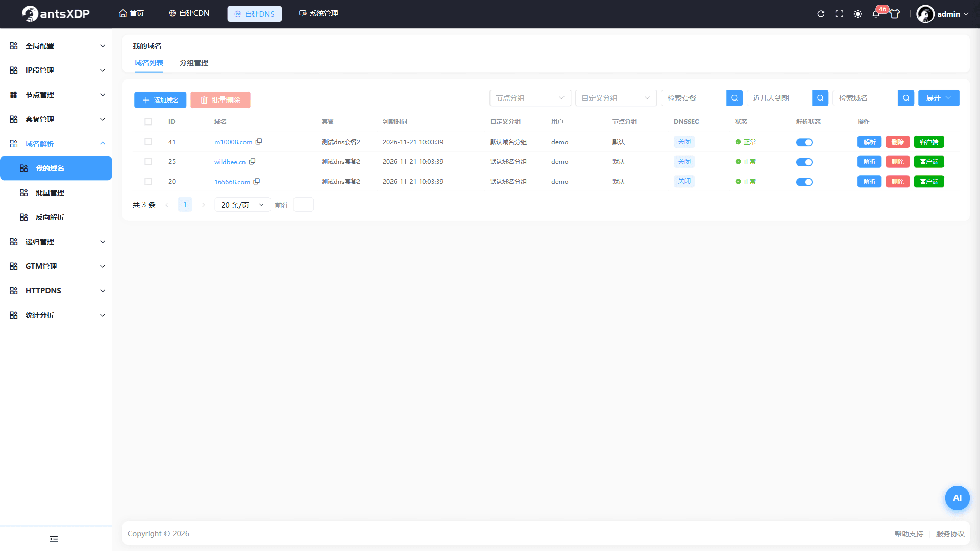This screenshot has width=980, height=551.
Task: Check the row for 165668.com
Action: tap(148, 181)
